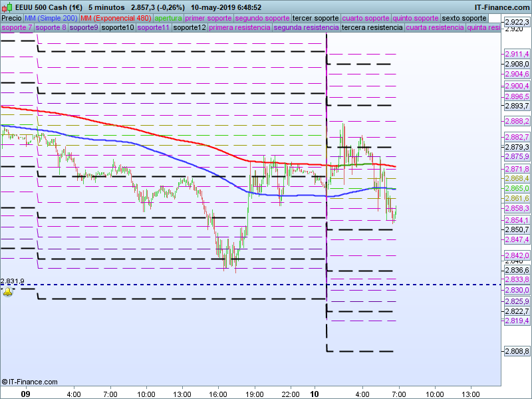Open the soporte10 indicator label

tap(118, 27)
